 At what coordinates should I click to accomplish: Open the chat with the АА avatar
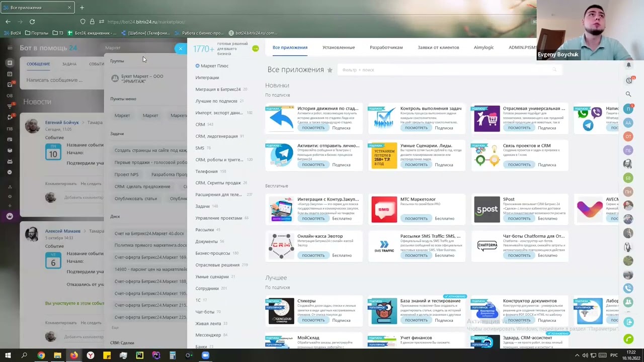coord(628,123)
